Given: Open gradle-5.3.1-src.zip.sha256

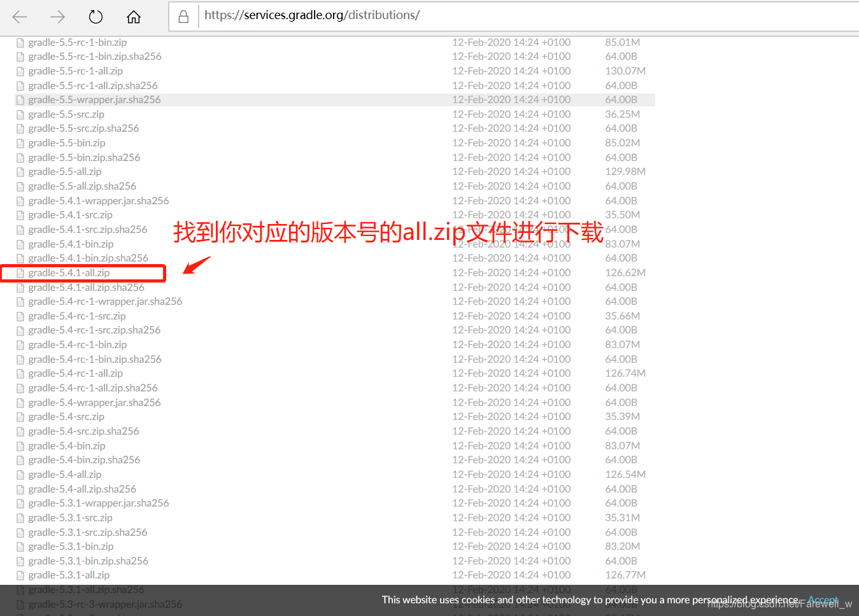Looking at the screenshot, I should click(88, 533).
